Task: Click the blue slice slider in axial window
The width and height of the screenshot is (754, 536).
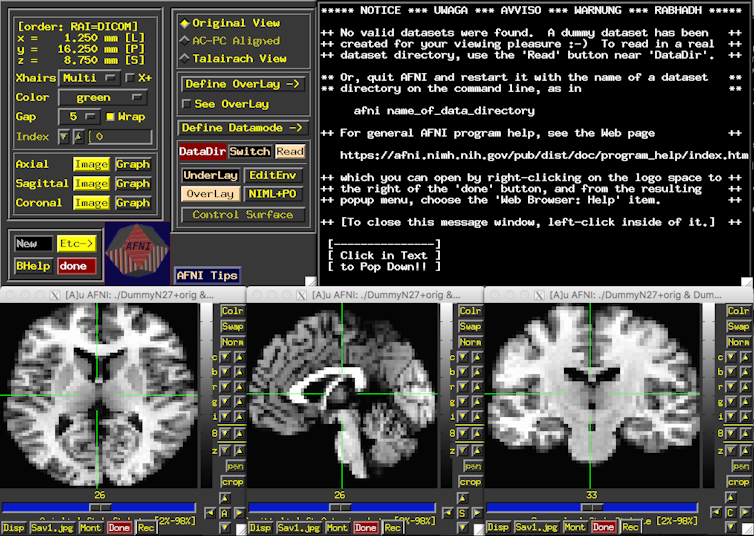Action: (x=99, y=507)
